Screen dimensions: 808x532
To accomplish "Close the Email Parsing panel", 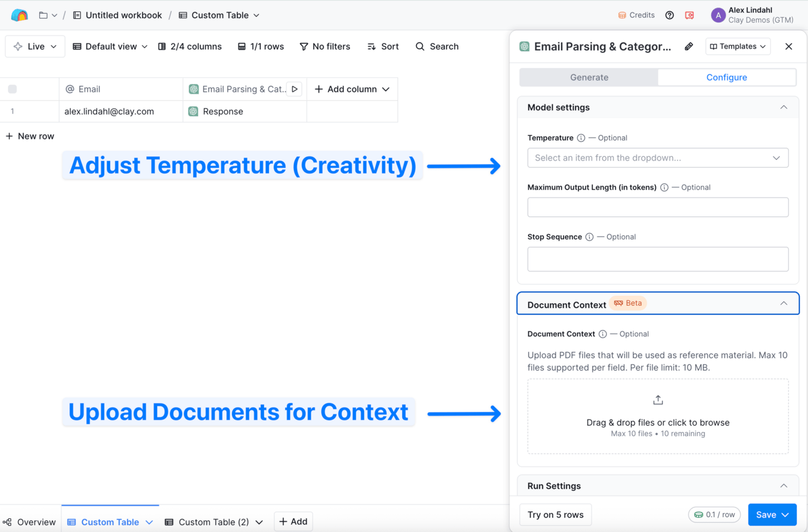I will pyautogui.click(x=789, y=46).
